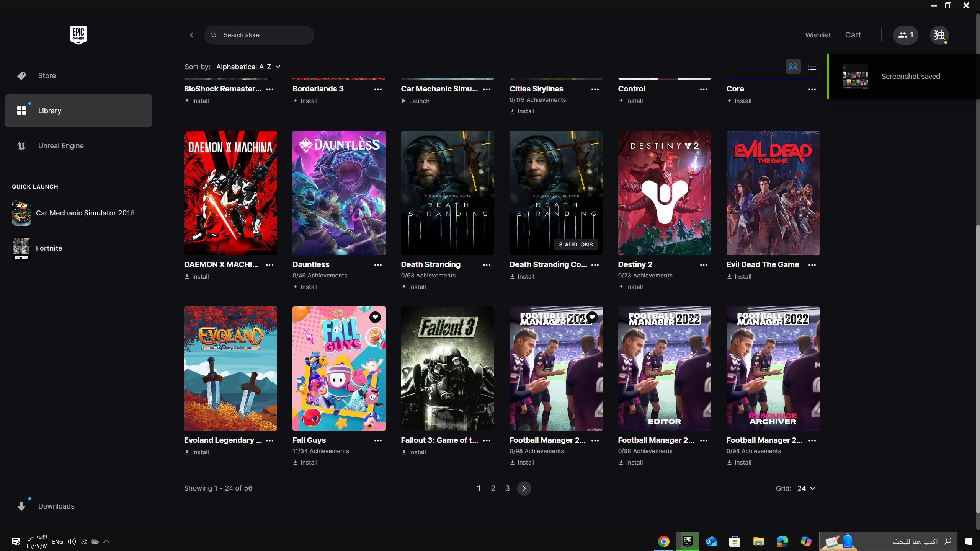Open options menu for Death Stranding
Image resolution: width=980 pixels, height=551 pixels.
pos(487,265)
